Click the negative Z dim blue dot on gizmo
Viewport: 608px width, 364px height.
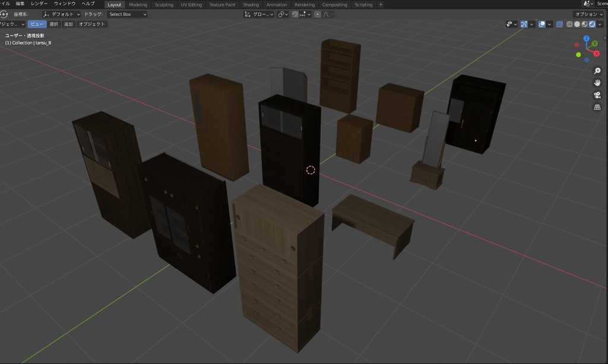[x=587, y=60]
